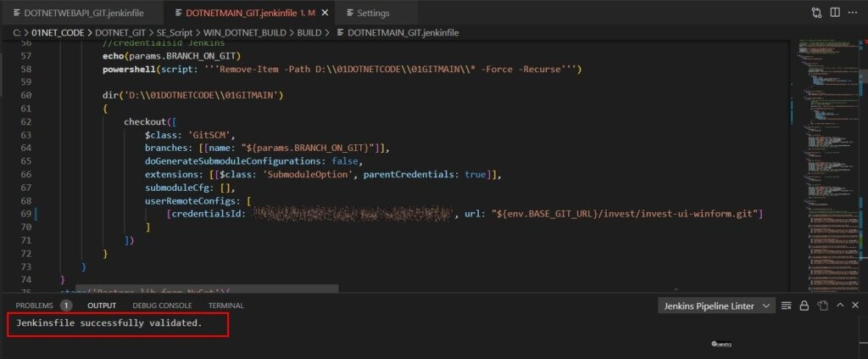The width and height of the screenshot is (868, 359).
Task: Click the code minimap on the right
Action: tap(827, 166)
